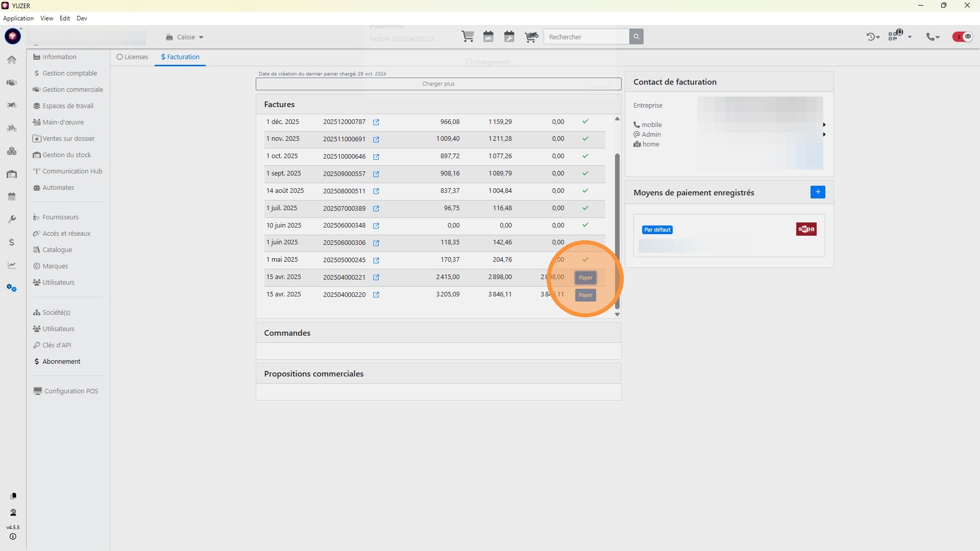
Task: Open the Edit menu
Action: [x=65, y=18]
